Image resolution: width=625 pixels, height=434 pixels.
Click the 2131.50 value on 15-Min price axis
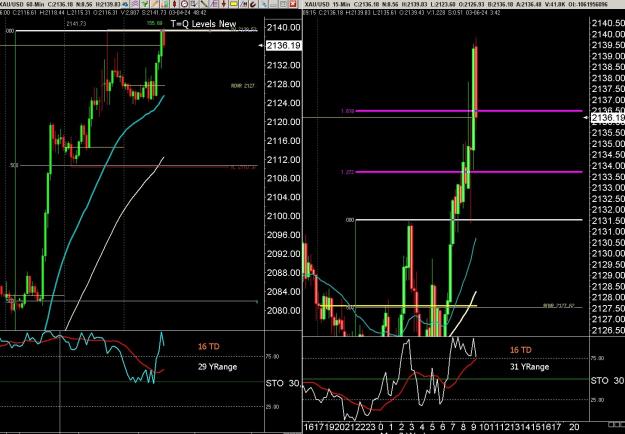(608, 220)
